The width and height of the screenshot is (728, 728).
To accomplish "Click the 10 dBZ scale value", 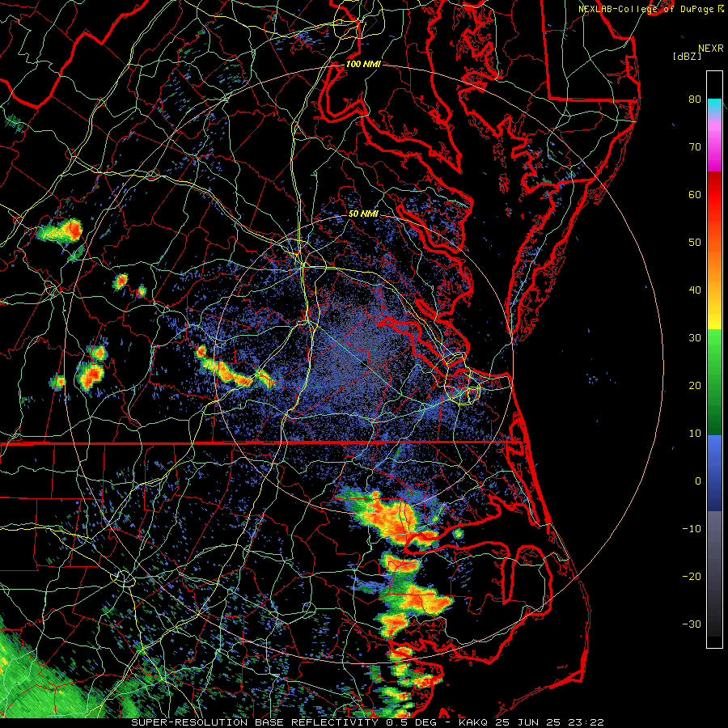I will pos(695,434).
